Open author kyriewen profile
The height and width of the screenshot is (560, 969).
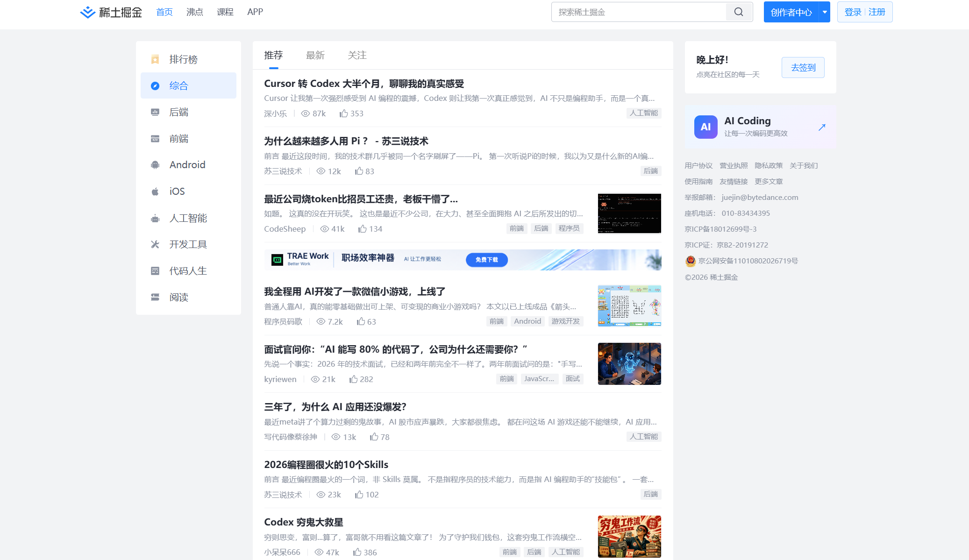tap(280, 379)
